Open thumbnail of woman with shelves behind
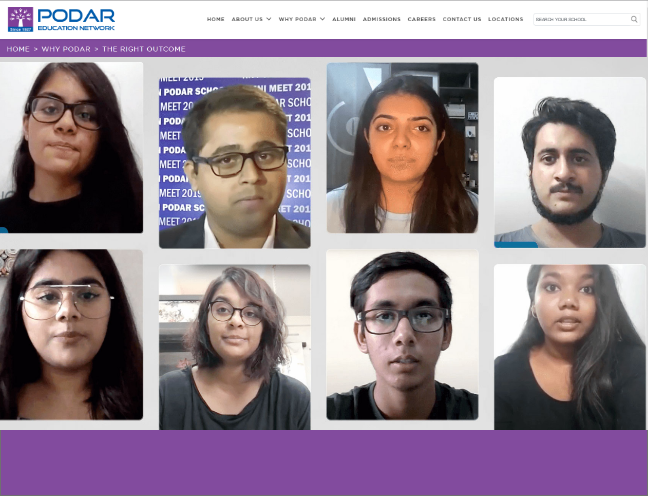648x496 pixels. (x=403, y=148)
